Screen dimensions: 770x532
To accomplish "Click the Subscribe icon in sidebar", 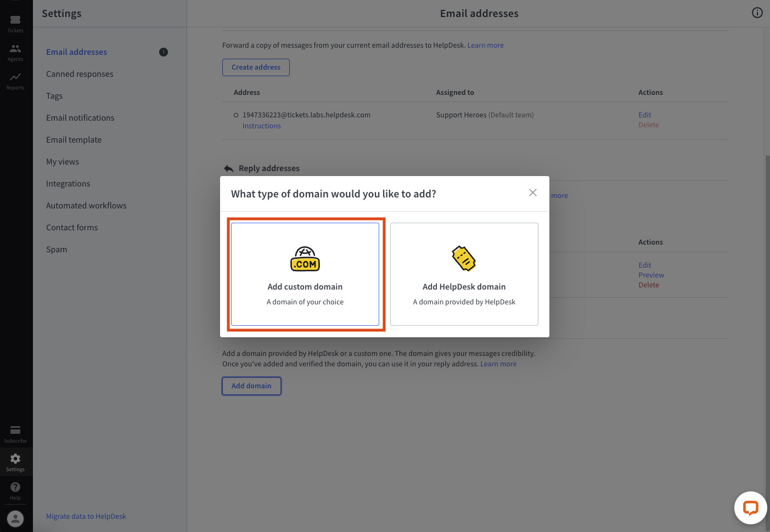I will 15,431.
